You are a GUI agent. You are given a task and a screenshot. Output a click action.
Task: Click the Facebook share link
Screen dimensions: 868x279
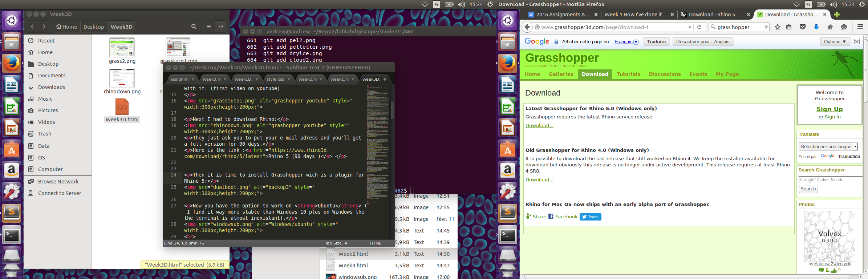tap(566, 217)
